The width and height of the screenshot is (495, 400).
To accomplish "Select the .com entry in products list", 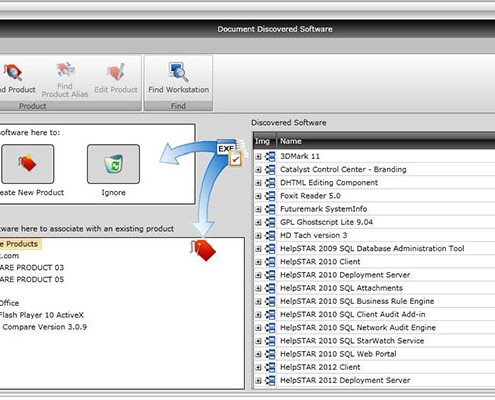I will click(x=9, y=256).
